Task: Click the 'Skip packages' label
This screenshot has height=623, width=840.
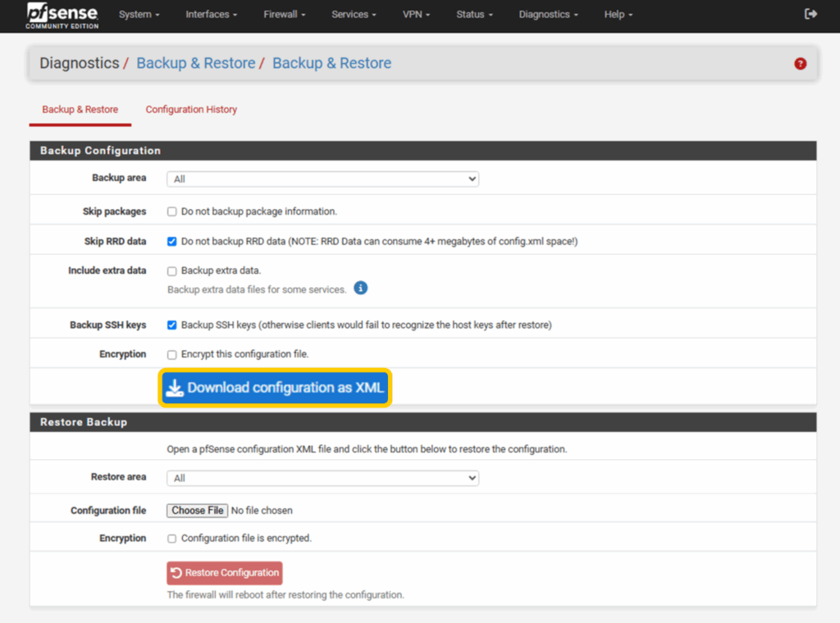Action: pyautogui.click(x=114, y=211)
